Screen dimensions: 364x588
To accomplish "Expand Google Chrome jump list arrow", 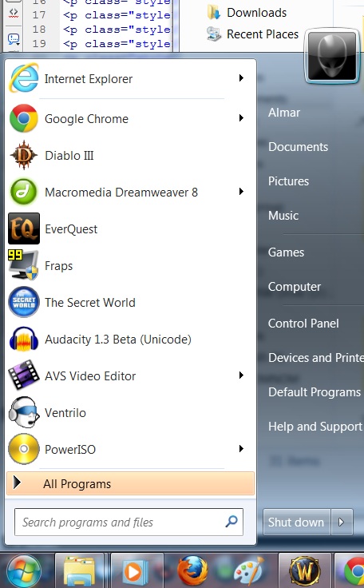I will [x=241, y=118].
